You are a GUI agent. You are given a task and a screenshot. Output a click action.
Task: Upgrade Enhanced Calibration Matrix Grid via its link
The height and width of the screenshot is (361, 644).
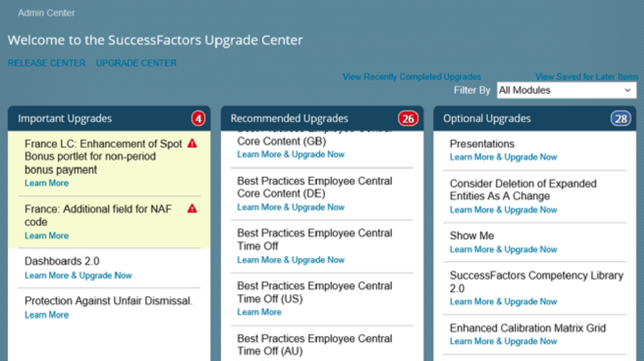pyautogui.click(x=503, y=341)
